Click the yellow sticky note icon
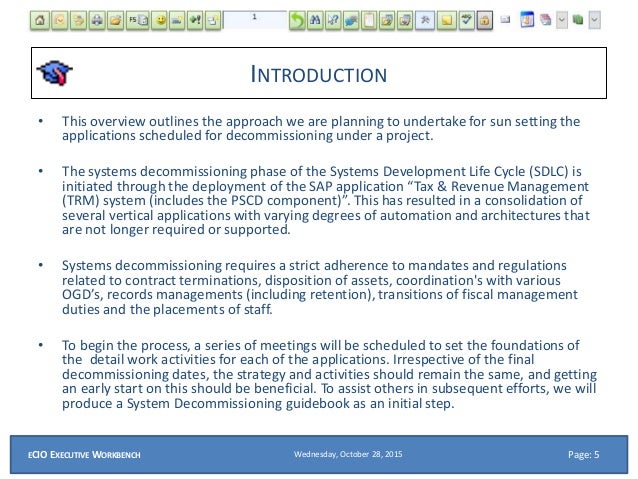Screen dimensions: 638x479 click(446, 20)
